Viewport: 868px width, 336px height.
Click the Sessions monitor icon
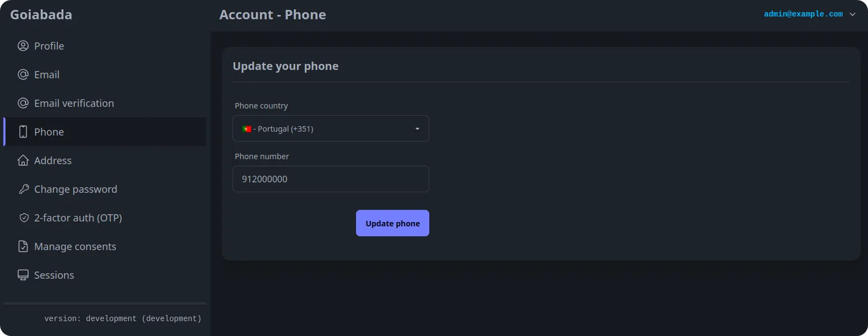coord(23,275)
